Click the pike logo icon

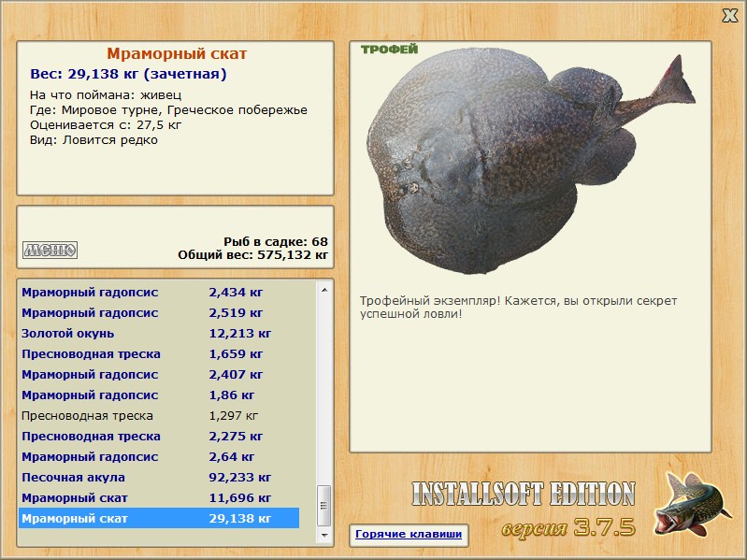click(x=691, y=504)
